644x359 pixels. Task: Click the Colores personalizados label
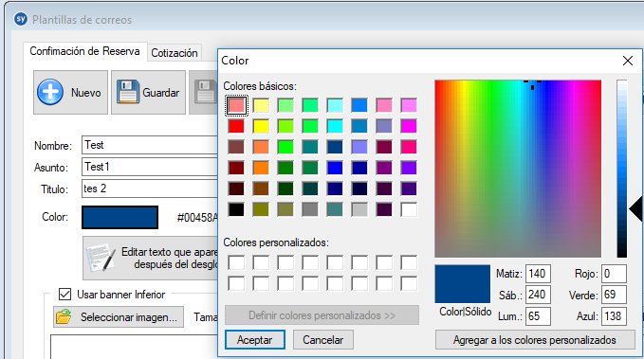276,242
